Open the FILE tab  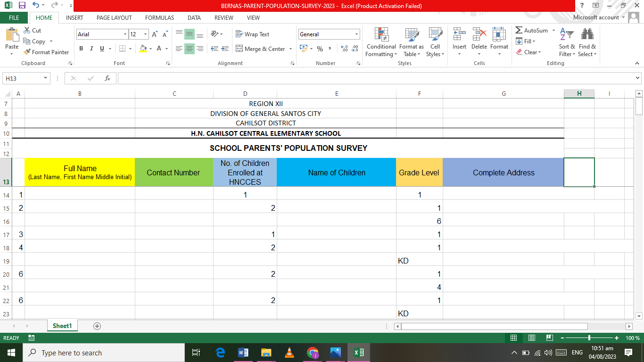(14, 17)
